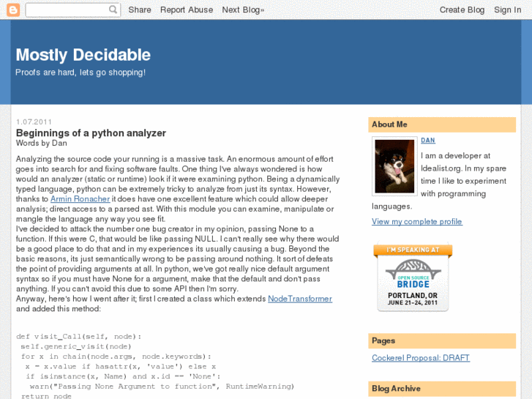Click View my complete profile
Image resolution: width=532 pixels, height=399 pixels.
(x=416, y=221)
